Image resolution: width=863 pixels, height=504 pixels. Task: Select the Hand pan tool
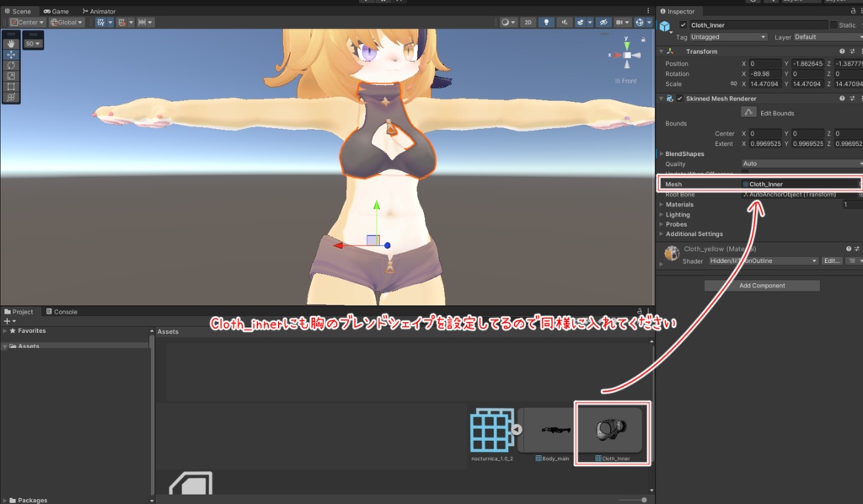coord(11,43)
